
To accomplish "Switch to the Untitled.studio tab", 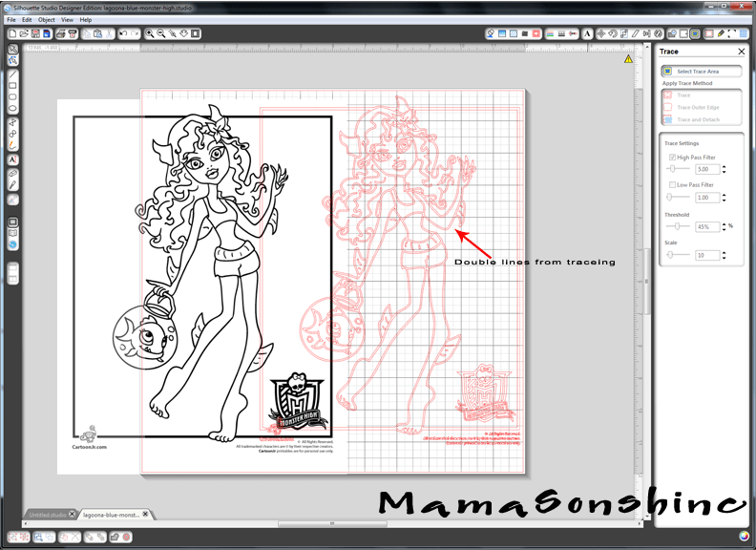I will pos(46,514).
